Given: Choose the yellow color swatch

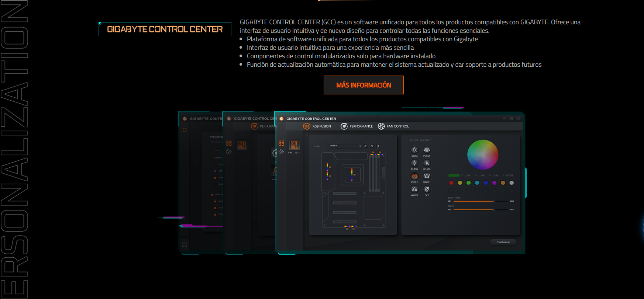Looking at the screenshot, I should point(460,183).
